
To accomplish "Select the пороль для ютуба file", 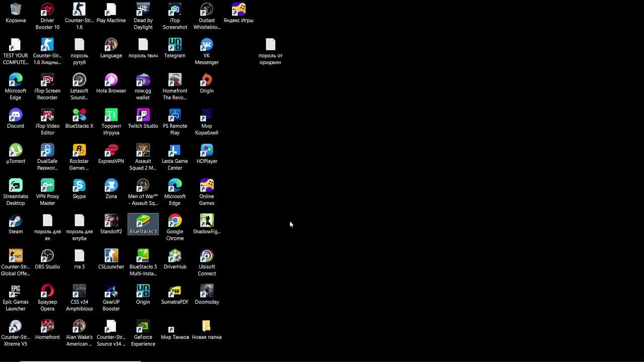I will (x=79, y=228).
